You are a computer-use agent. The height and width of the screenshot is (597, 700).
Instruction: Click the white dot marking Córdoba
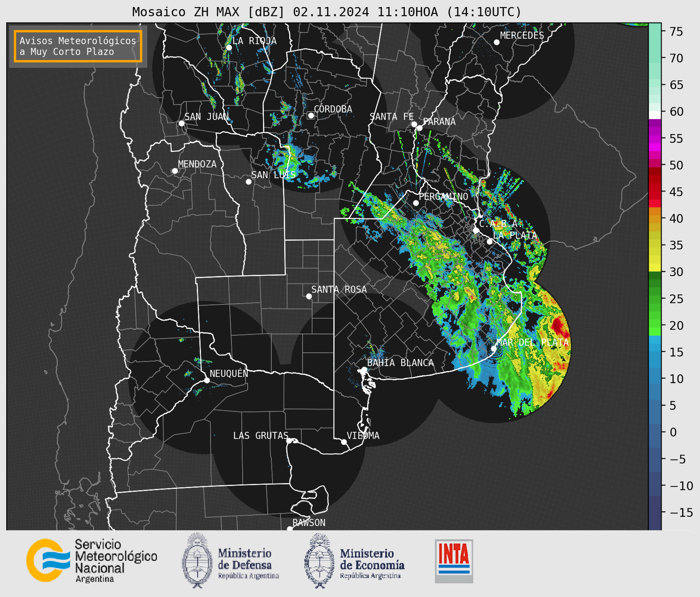click(x=311, y=115)
